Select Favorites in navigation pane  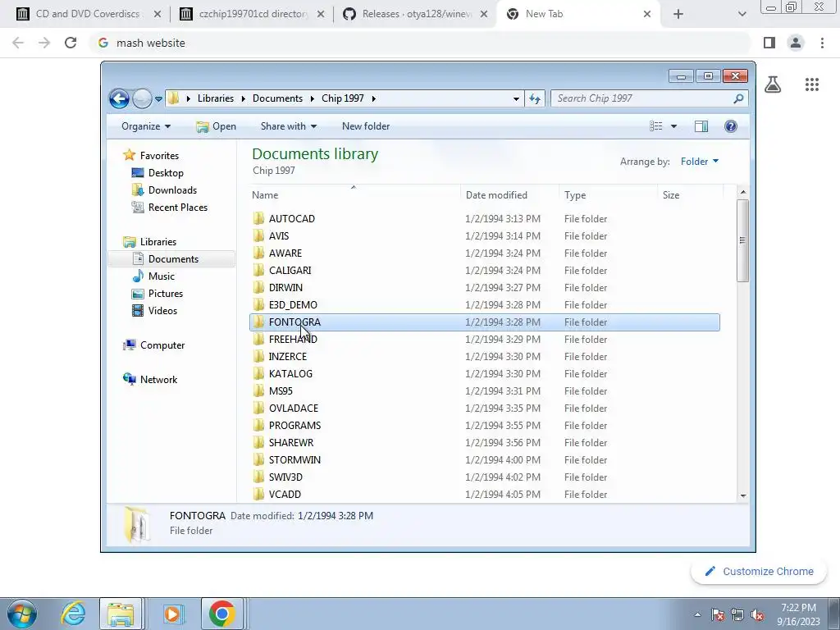pyautogui.click(x=159, y=155)
